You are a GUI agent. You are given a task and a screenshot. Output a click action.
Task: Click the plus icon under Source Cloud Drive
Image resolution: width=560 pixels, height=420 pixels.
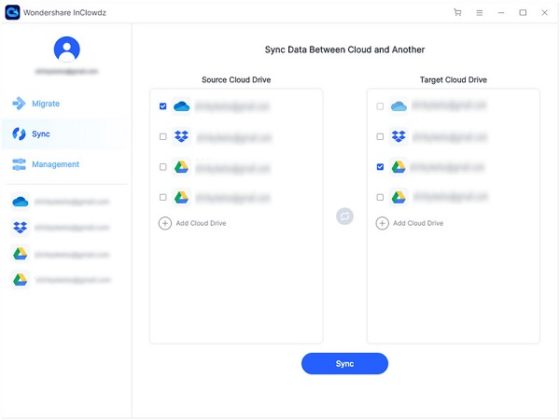pyautogui.click(x=165, y=223)
